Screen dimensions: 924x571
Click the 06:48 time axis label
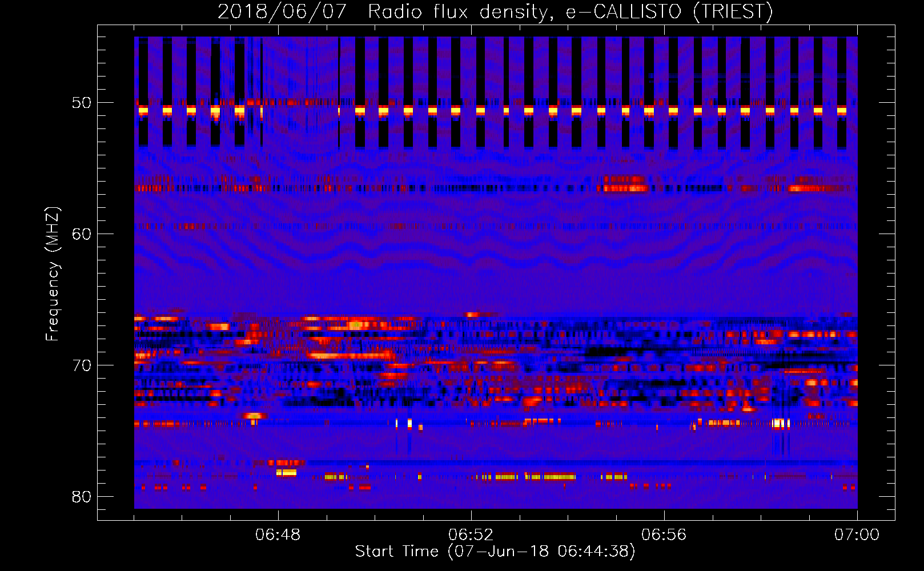tap(278, 535)
